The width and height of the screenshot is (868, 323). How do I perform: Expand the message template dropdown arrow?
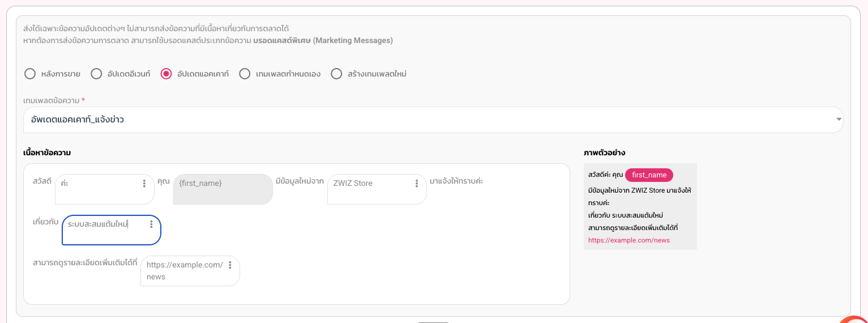coord(839,120)
